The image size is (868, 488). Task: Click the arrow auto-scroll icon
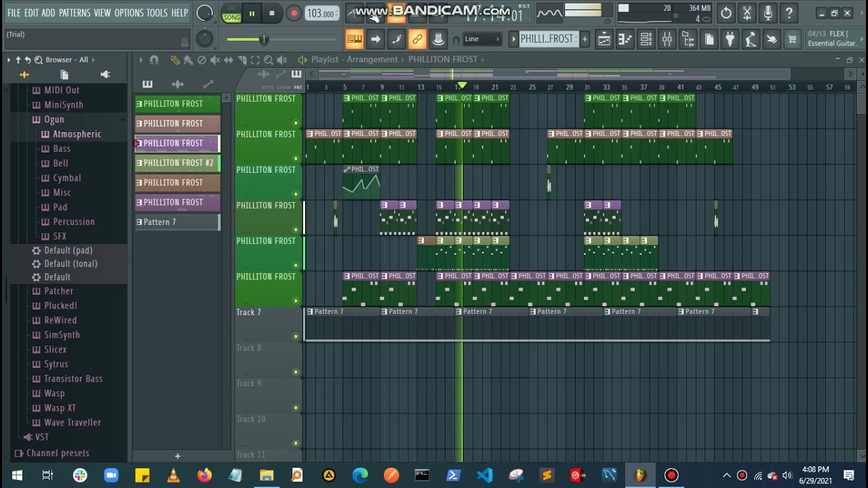click(x=375, y=39)
